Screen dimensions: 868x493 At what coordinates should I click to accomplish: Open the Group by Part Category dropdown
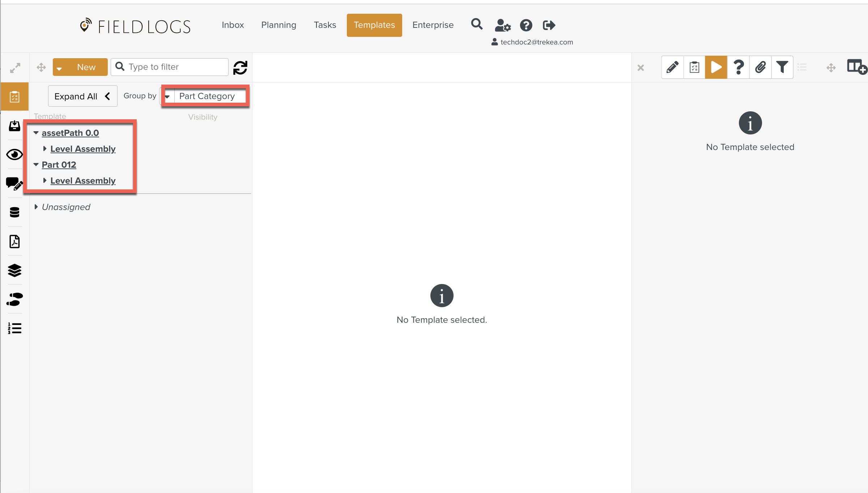[x=205, y=96]
